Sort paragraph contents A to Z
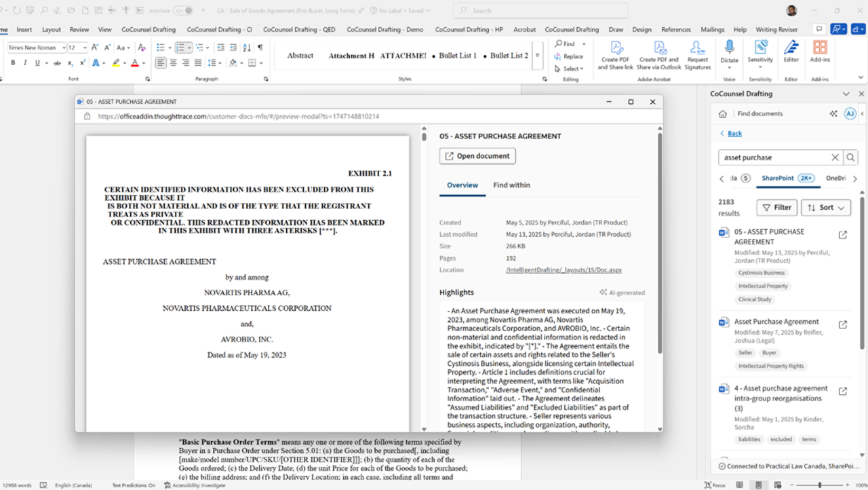Viewport: 868px width, 490px height. pos(247,48)
